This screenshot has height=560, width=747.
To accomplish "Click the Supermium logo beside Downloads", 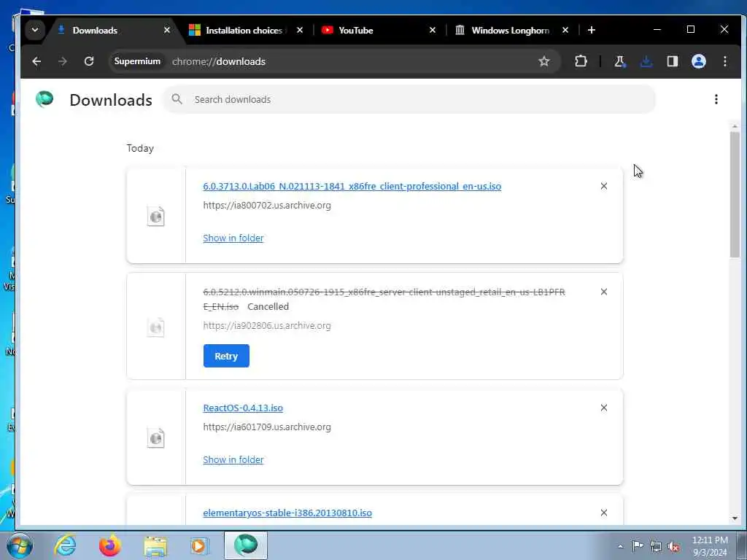I will (44, 99).
